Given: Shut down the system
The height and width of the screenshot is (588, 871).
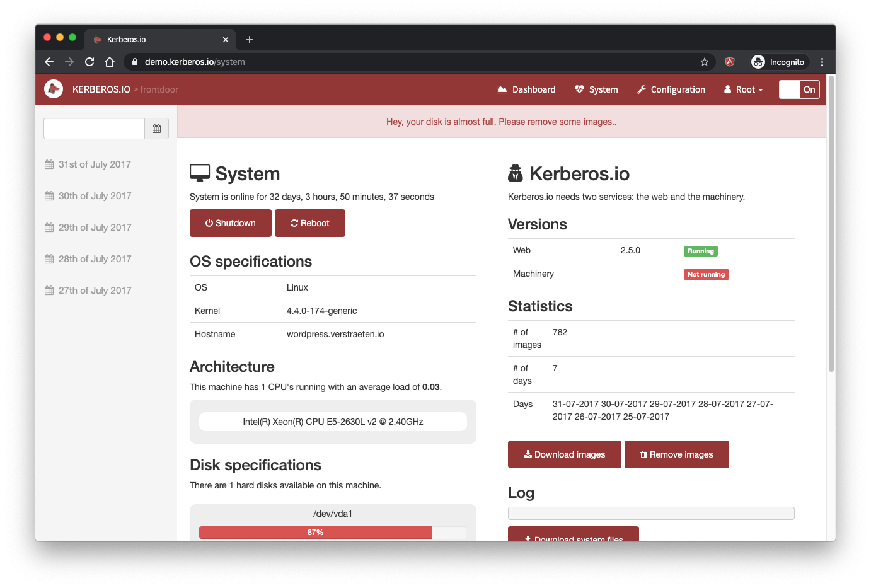Looking at the screenshot, I should point(231,223).
